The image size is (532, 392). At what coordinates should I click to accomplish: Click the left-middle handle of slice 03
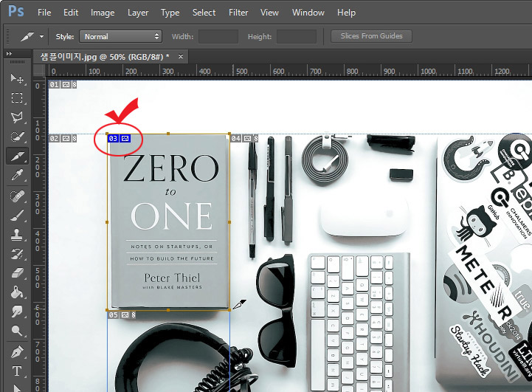pyautogui.click(x=107, y=222)
